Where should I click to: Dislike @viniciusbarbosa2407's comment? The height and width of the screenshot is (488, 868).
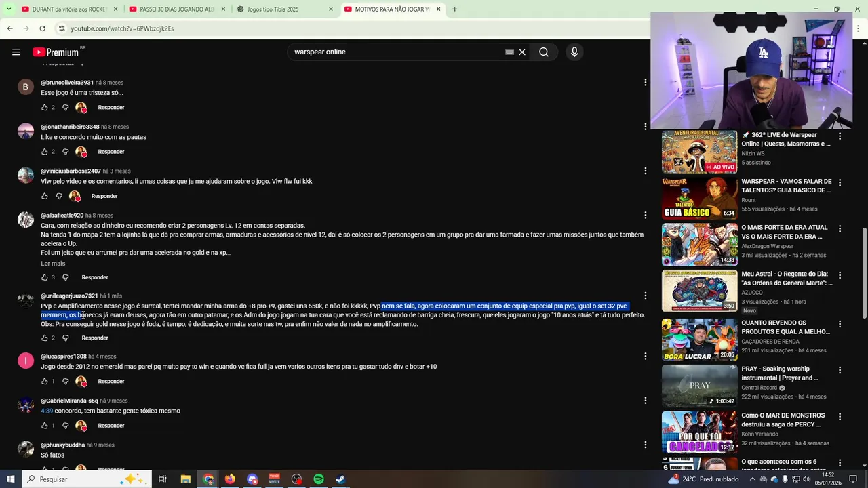coord(59,196)
